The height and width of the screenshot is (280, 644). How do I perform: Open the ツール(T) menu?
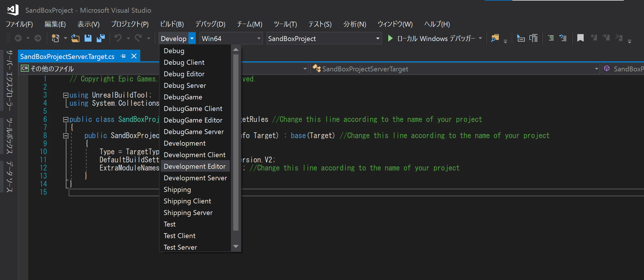(285, 24)
